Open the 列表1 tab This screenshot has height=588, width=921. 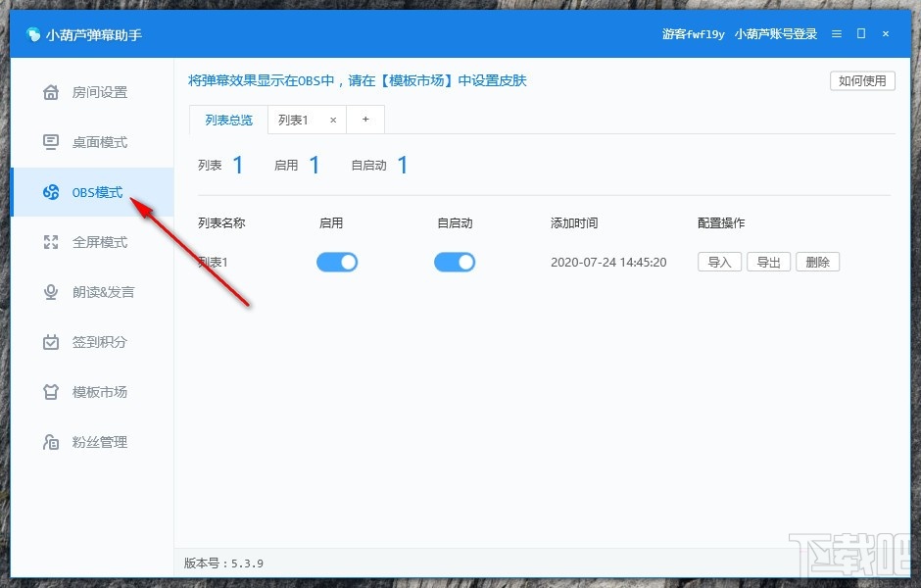pos(295,119)
